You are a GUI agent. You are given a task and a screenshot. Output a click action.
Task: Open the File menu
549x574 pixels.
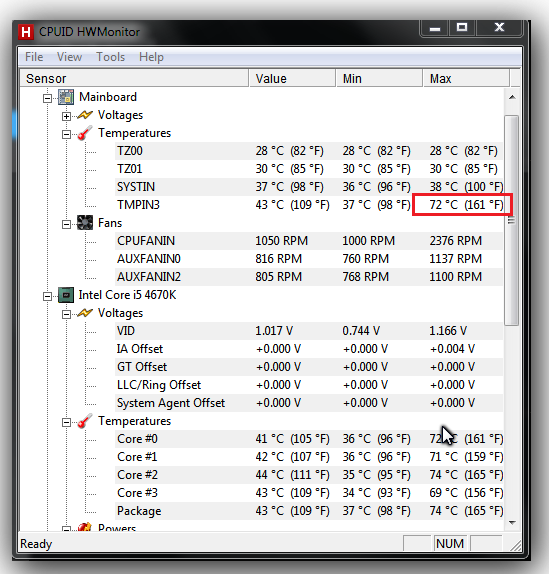click(34, 57)
